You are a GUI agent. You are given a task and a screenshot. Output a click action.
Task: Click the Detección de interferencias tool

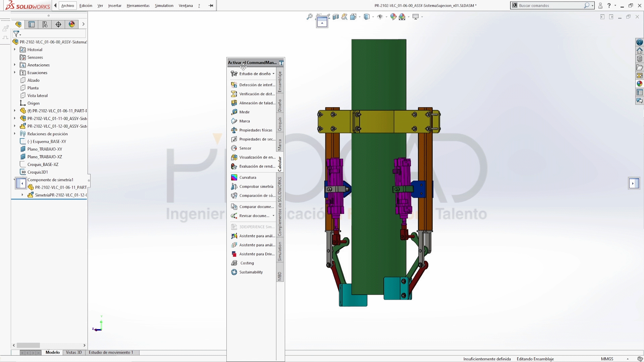click(x=253, y=85)
